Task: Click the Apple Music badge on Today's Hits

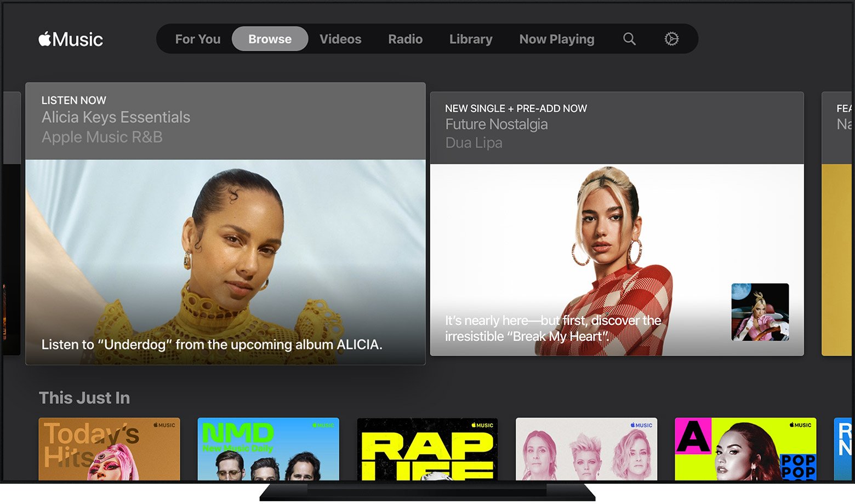Action: point(166,425)
